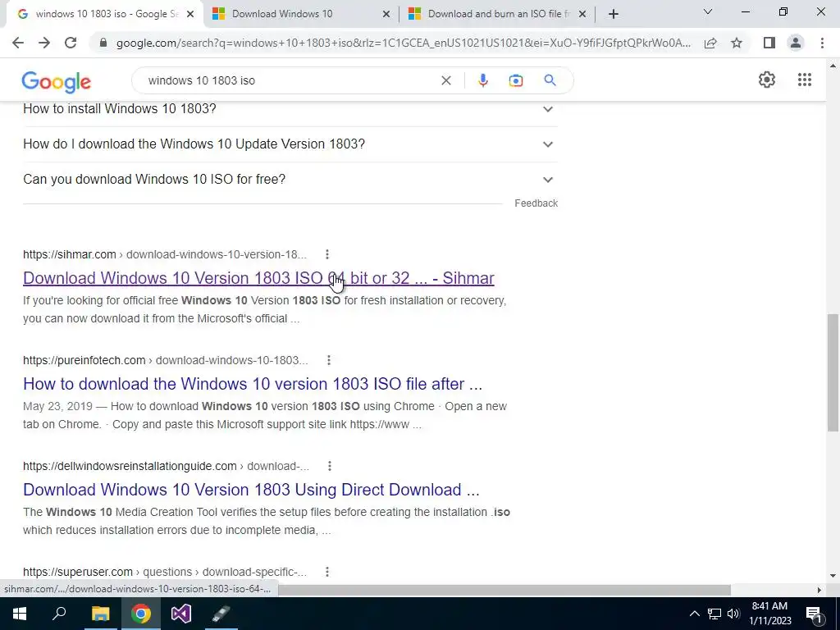Clear the search box with the X
This screenshot has height=630, width=840.
[445, 80]
